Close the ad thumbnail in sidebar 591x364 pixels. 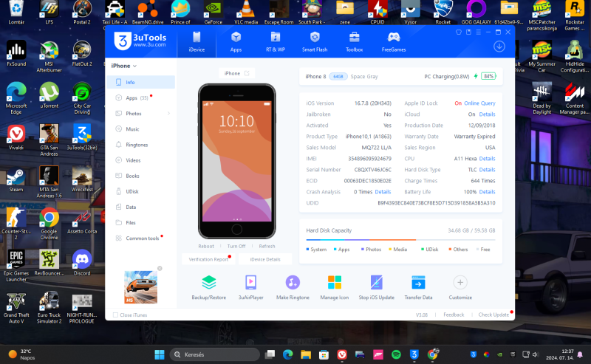160,268
